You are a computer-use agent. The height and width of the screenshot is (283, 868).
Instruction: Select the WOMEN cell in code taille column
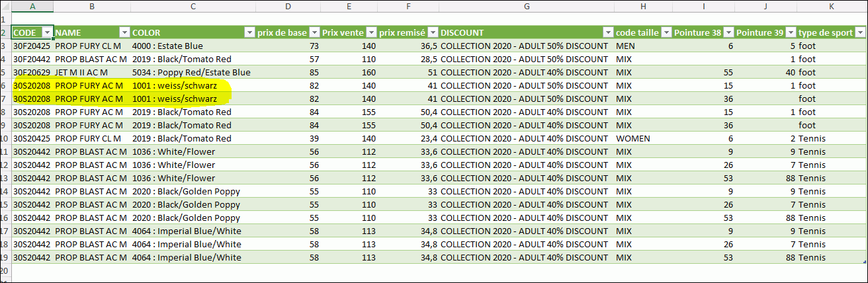point(642,138)
